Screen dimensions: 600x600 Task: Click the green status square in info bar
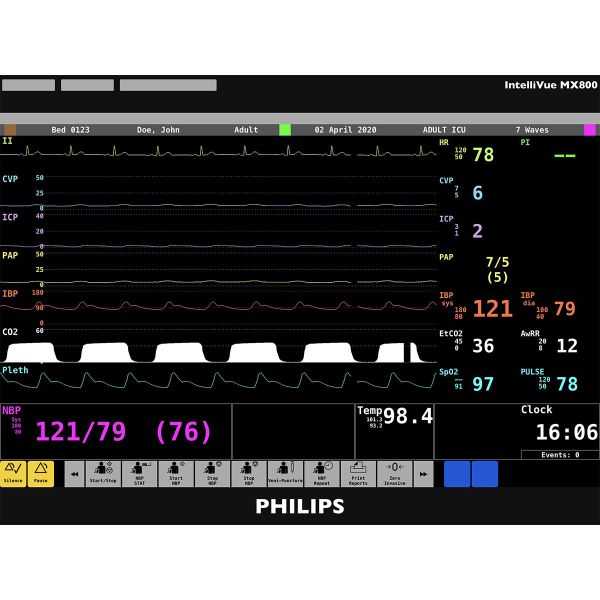click(285, 130)
